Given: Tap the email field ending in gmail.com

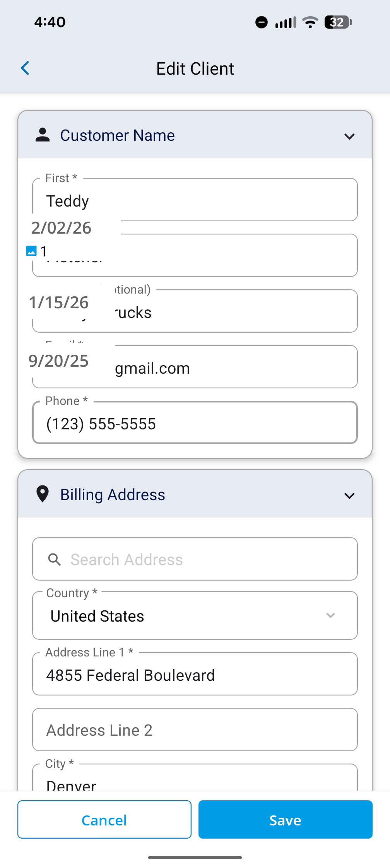Looking at the screenshot, I should pos(232,367).
